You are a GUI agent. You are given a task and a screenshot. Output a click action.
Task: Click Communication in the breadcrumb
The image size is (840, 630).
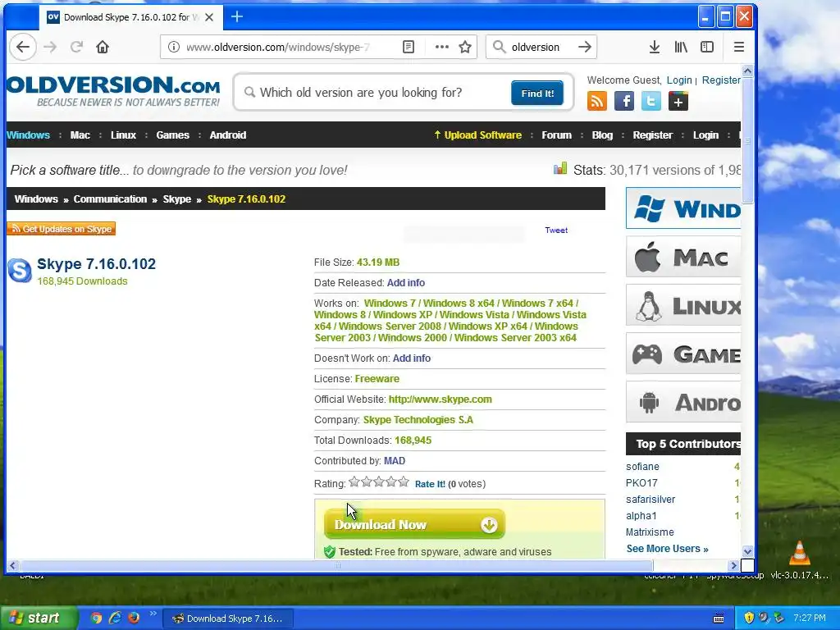(x=110, y=199)
